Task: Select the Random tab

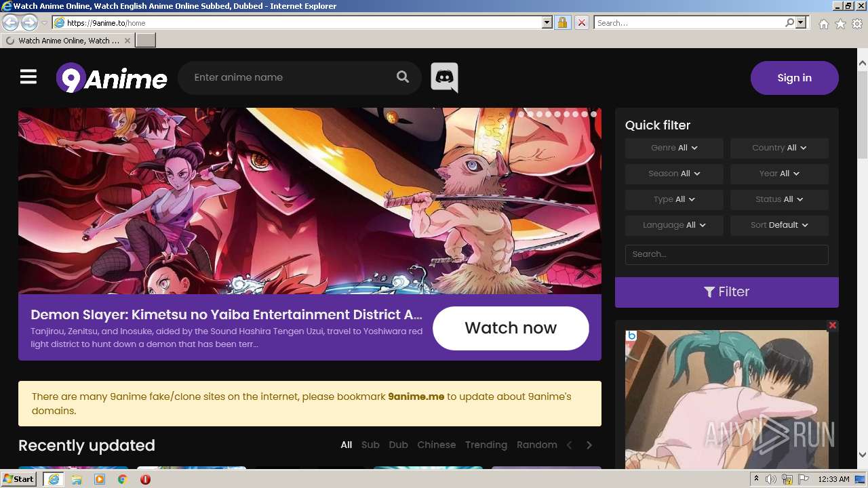Action: [x=536, y=445]
